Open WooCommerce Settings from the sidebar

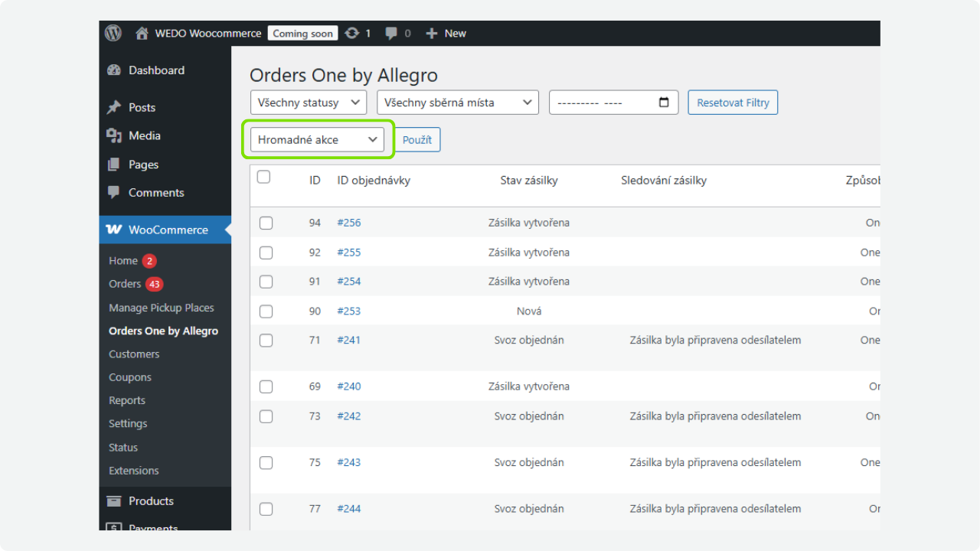click(127, 423)
